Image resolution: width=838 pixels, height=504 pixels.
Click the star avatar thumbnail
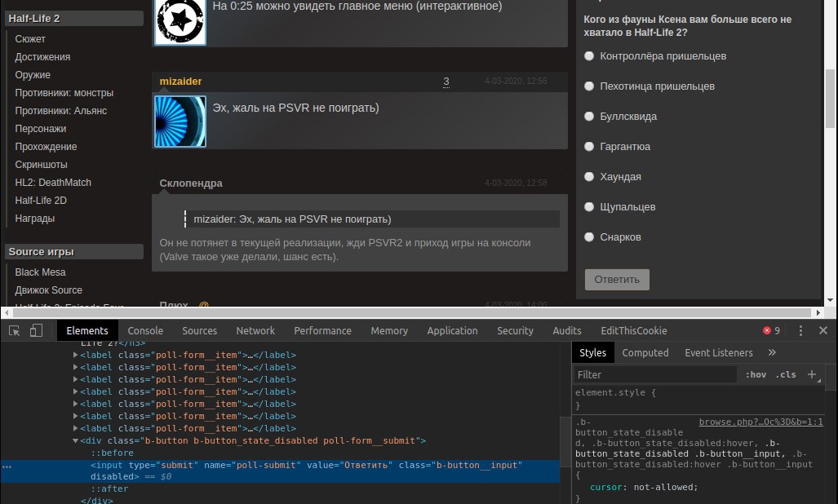tap(180, 21)
